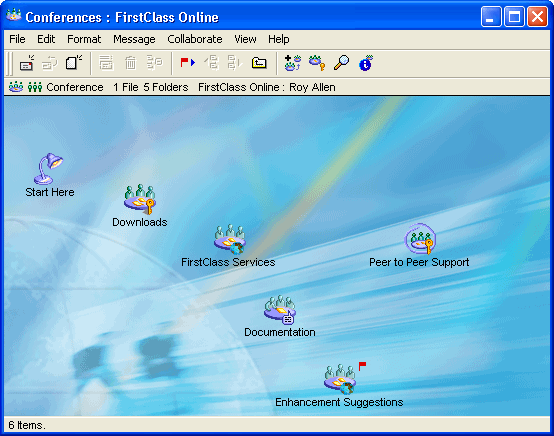Maximize the Conferences window
The width and height of the screenshot is (554, 436).
tap(514, 17)
